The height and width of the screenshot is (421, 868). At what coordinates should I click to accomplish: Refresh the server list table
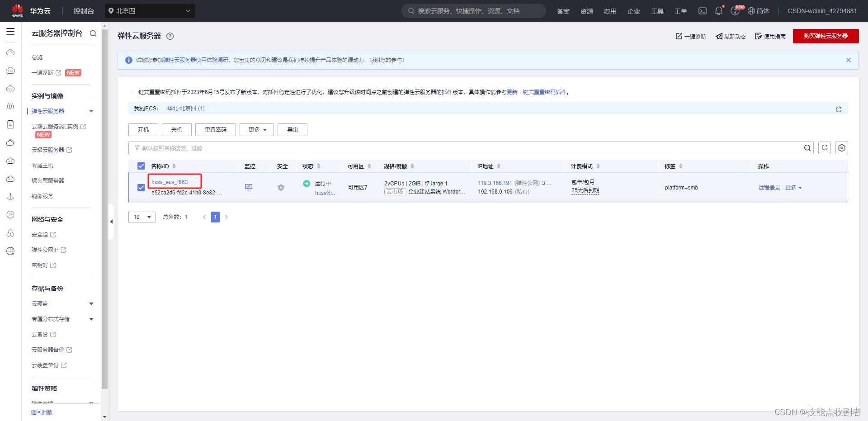point(825,148)
